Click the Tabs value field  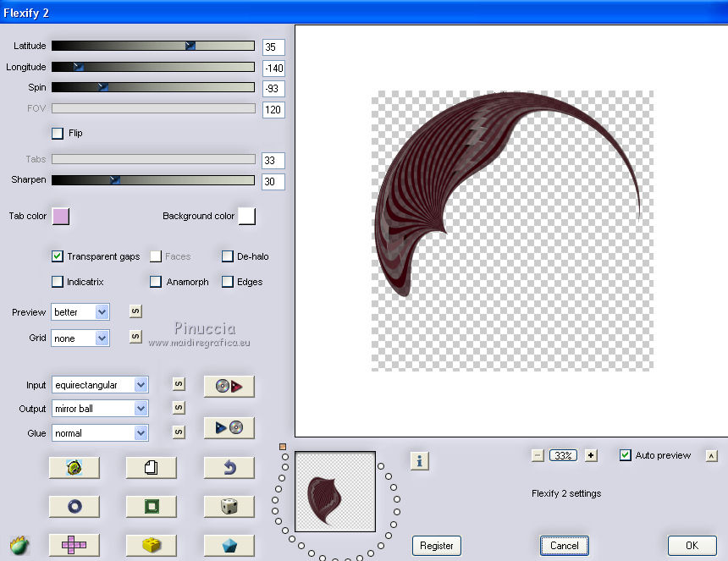point(273,161)
